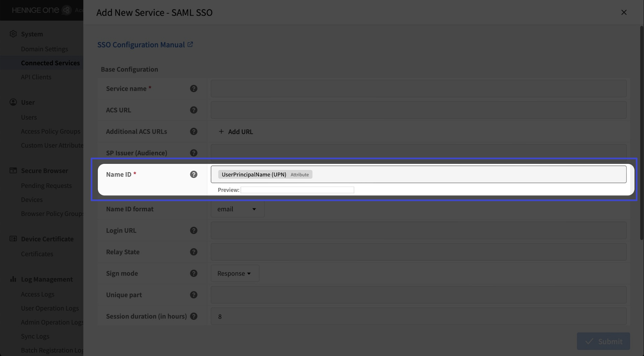Expand the Sign mode Response dropdown
This screenshot has height=356, width=644.
tap(235, 274)
